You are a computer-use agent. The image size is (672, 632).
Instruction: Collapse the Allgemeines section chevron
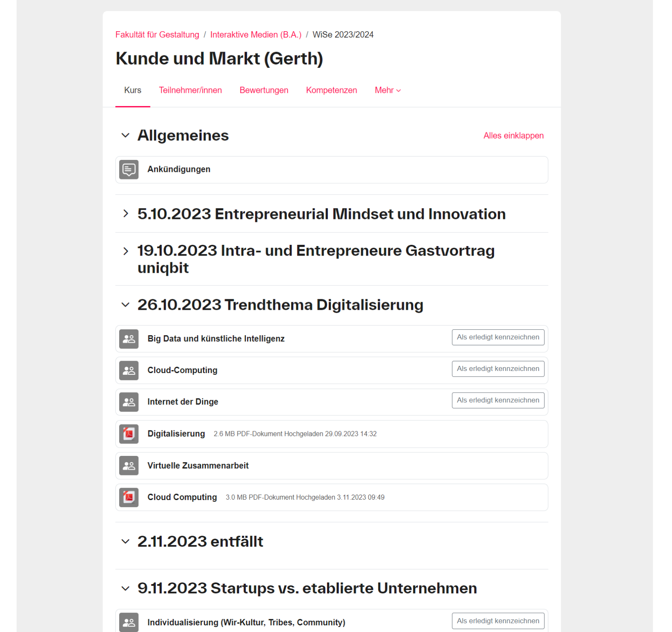125,136
